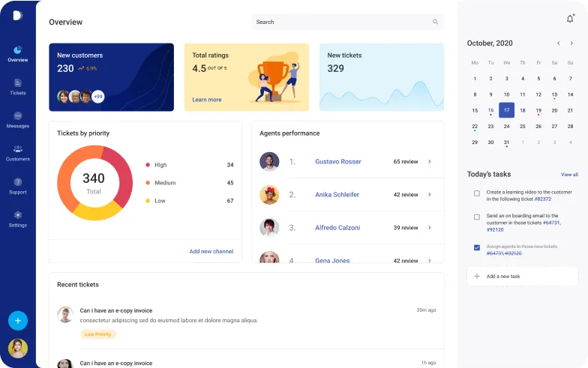Expand Gustavo Rosser's row chevron
The image size is (588, 368).
[x=429, y=162]
